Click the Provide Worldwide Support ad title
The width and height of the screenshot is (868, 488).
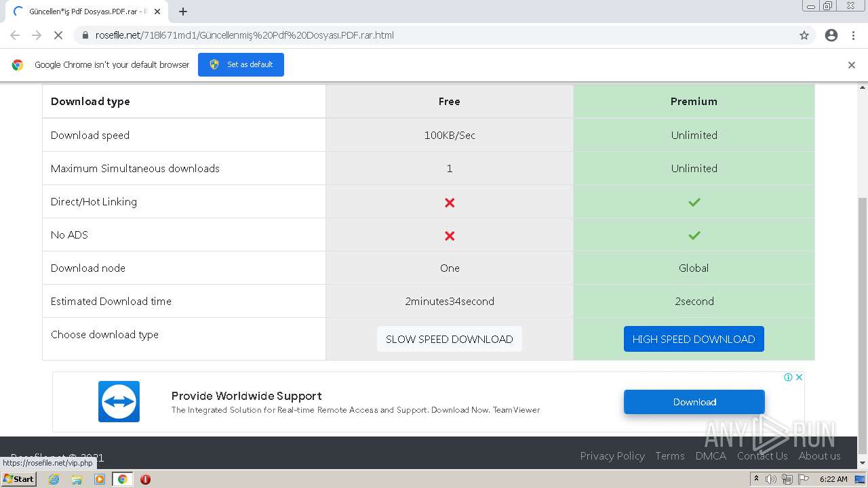tap(246, 396)
